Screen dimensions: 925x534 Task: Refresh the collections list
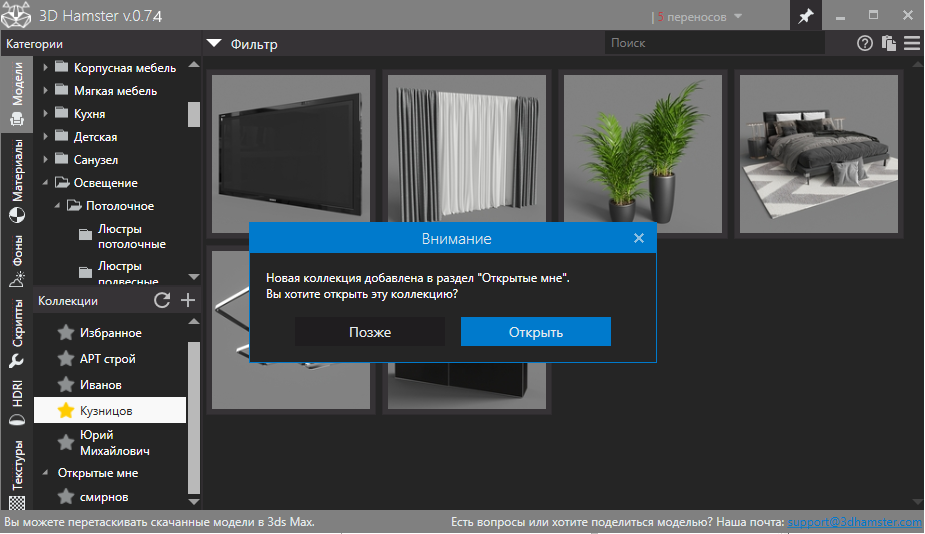pos(162,300)
